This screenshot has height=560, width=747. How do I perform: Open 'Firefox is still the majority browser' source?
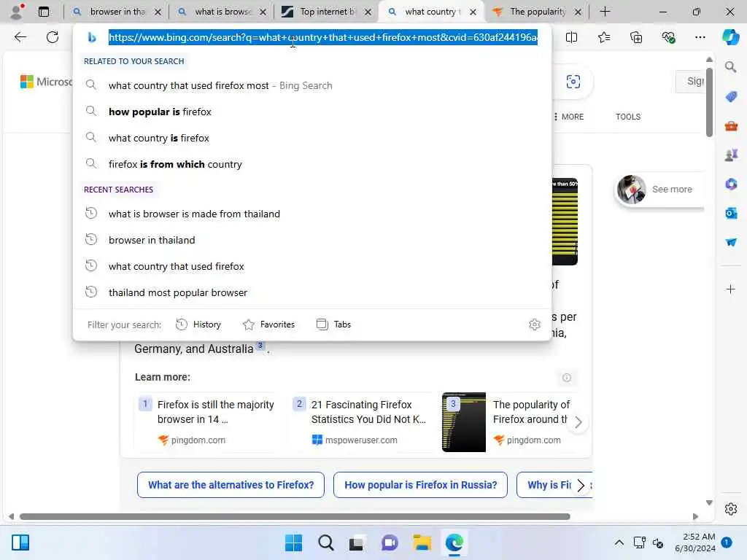point(211,422)
